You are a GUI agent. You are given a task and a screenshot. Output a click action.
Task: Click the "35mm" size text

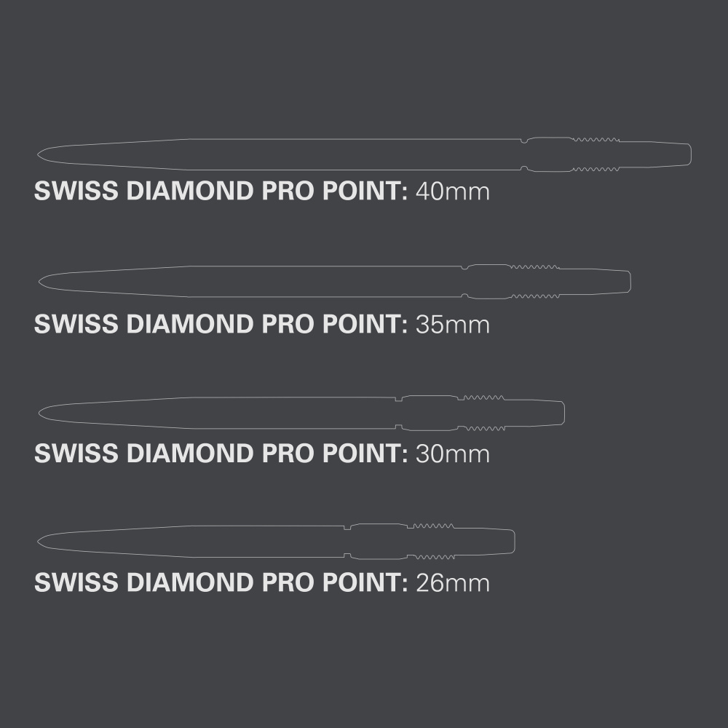tap(452, 324)
